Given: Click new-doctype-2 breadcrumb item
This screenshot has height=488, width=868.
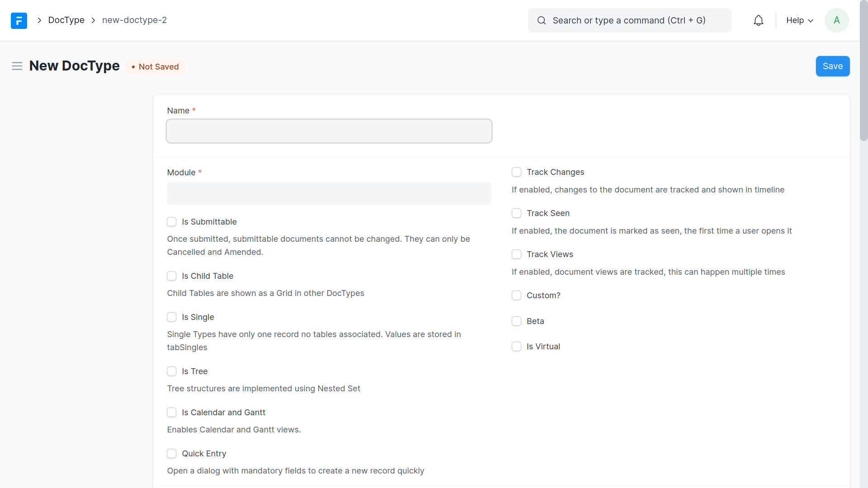Looking at the screenshot, I should pyautogui.click(x=134, y=20).
